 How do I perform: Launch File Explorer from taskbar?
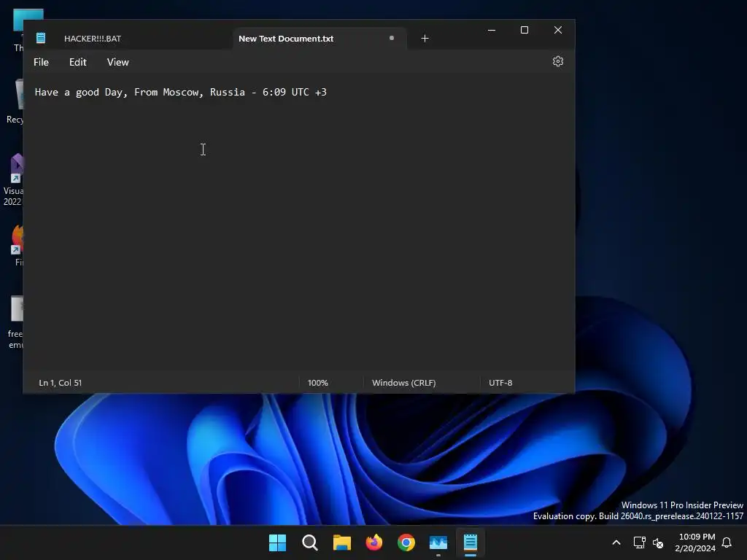(x=342, y=542)
